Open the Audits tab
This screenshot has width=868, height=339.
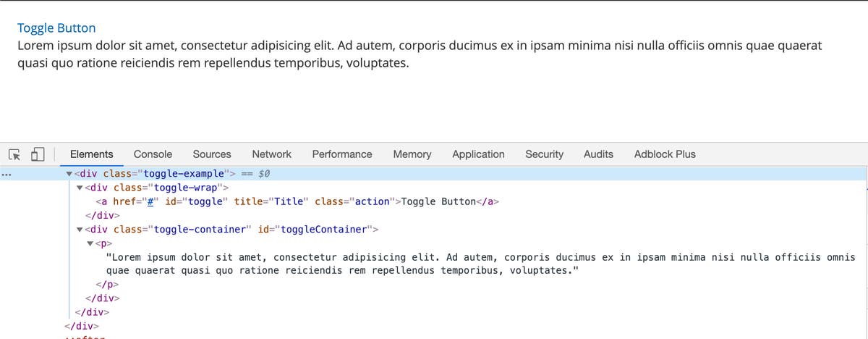tap(598, 154)
